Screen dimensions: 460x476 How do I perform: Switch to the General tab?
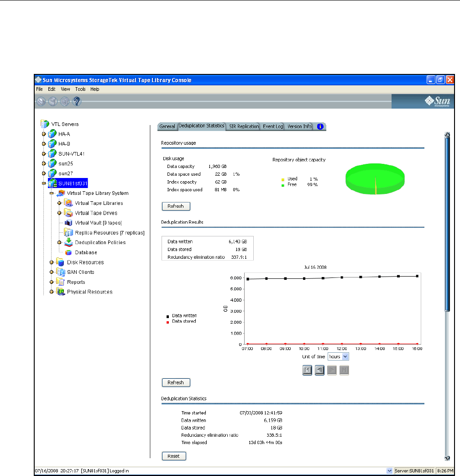(x=167, y=126)
